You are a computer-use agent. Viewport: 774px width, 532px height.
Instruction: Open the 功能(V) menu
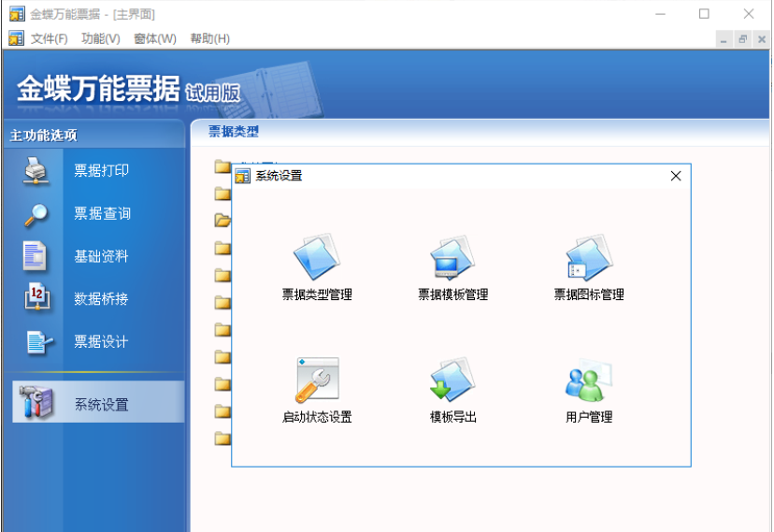[x=101, y=38]
